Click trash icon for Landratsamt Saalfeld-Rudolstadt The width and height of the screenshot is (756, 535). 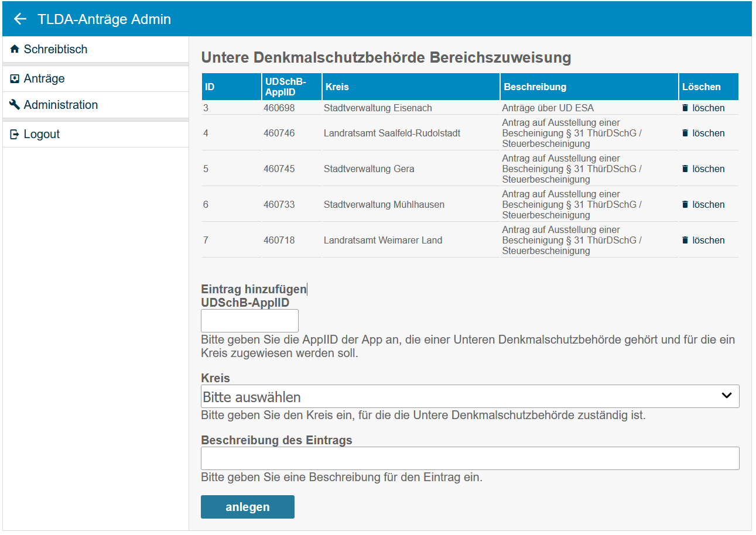685,133
